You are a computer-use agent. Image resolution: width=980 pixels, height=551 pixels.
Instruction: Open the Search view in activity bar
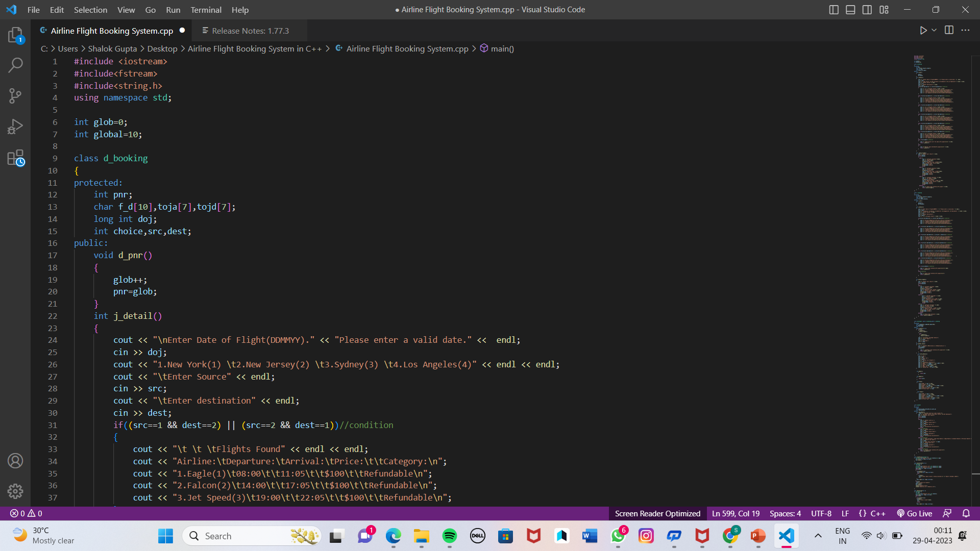(15, 65)
